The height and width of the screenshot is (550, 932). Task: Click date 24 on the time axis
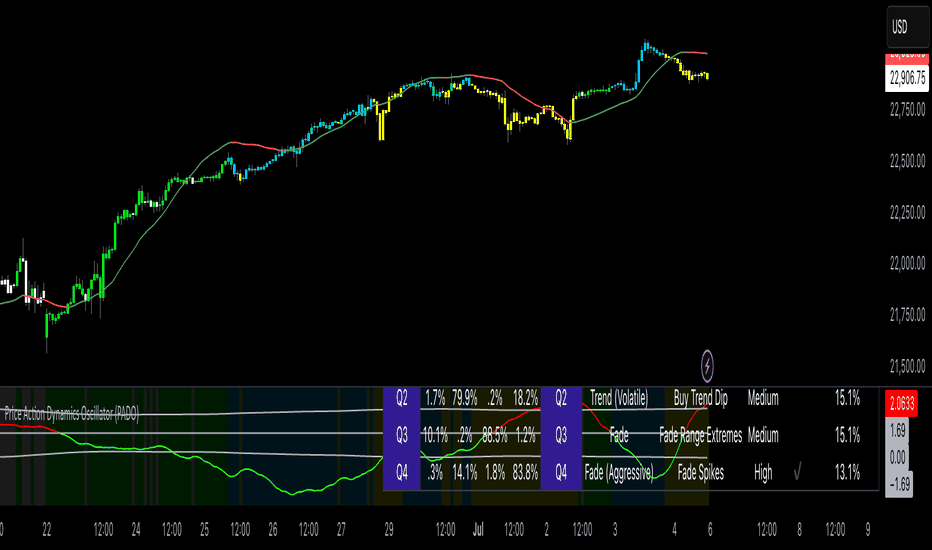(136, 529)
